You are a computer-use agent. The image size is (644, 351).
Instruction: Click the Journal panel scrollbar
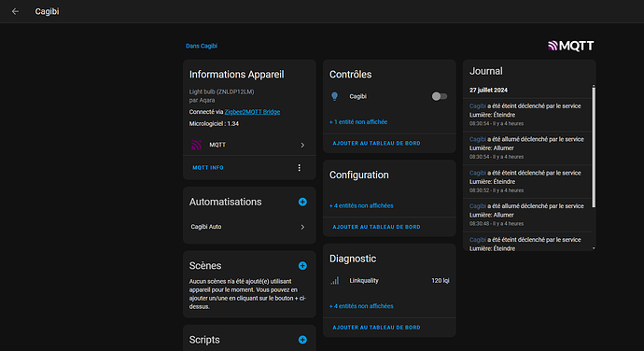(594, 147)
